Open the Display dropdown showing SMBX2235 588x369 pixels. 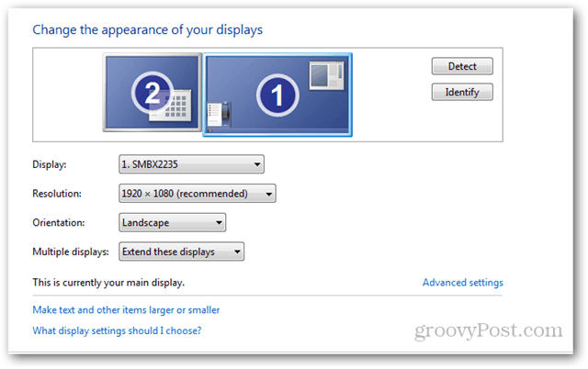tap(191, 164)
